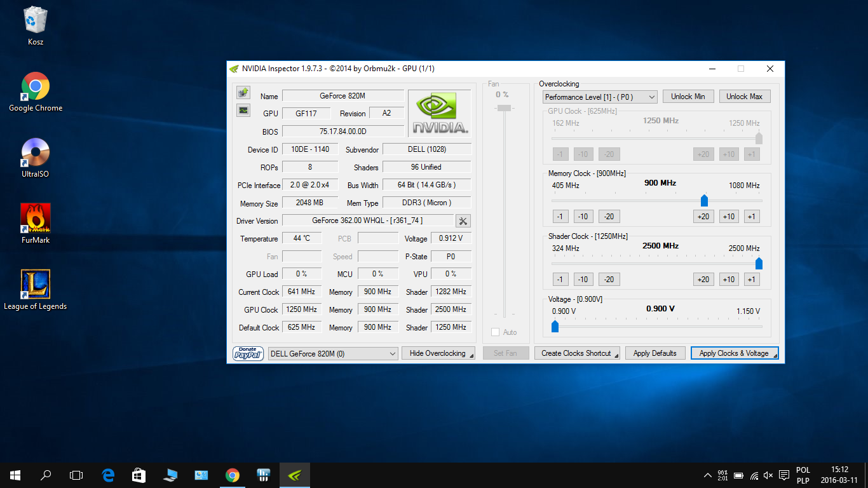
Task: Click the Apply Defaults button
Action: pos(655,353)
